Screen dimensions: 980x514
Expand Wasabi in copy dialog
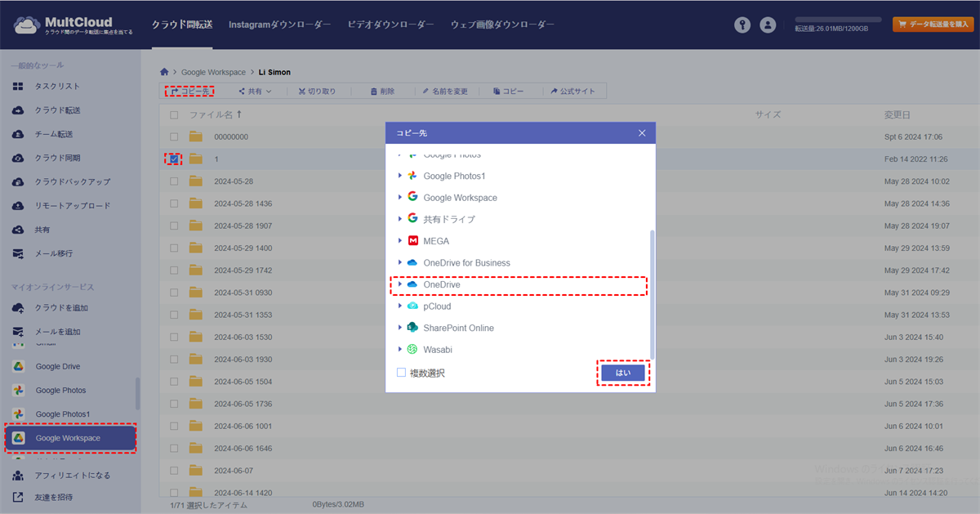pos(400,349)
